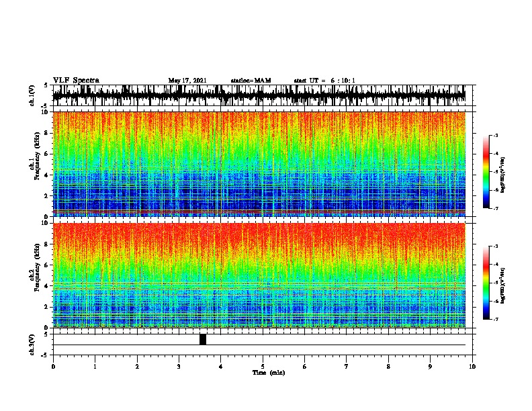The height and width of the screenshot is (411, 532).
Task: Click the log(PSD) units label beside ch.2 color bar
Action: pos(503,285)
